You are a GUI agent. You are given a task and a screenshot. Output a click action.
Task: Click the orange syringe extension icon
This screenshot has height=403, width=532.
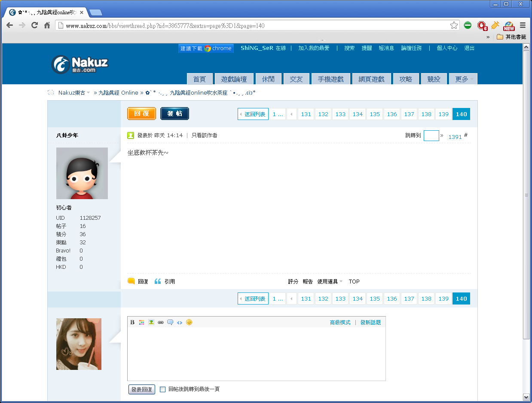pyautogui.click(x=495, y=25)
